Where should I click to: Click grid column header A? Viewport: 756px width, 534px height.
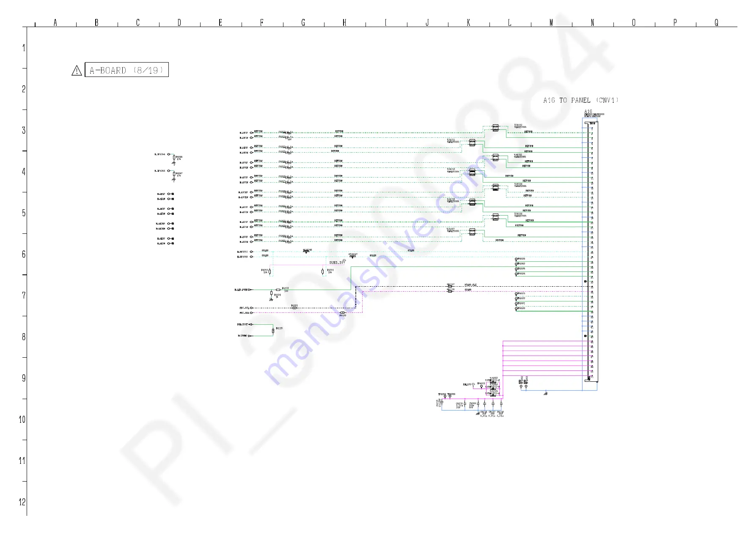(55, 22)
